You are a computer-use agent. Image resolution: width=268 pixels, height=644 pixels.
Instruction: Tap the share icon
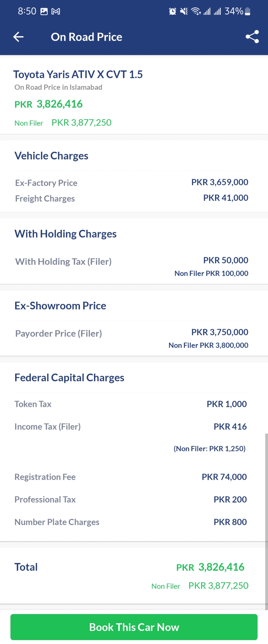pos(252,37)
